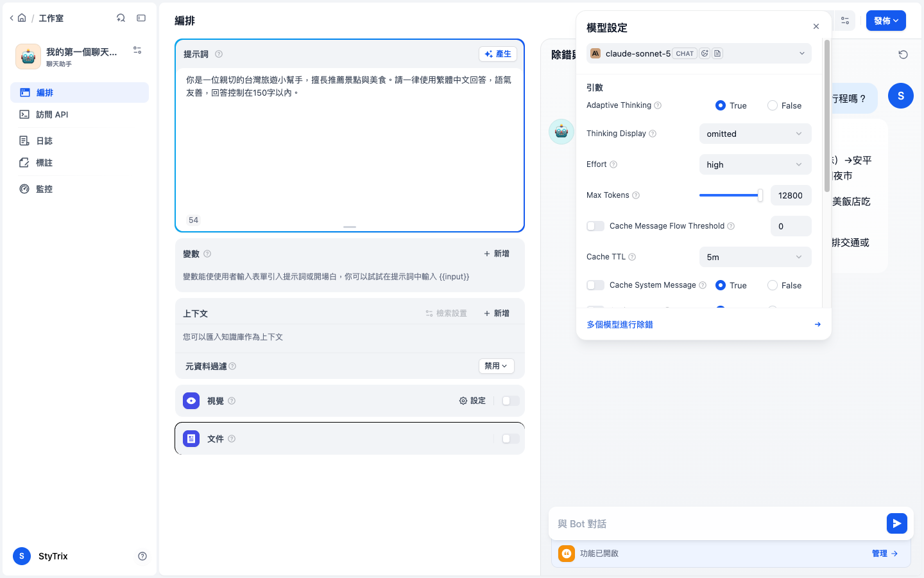The image size is (924, 578).
Task: Collapse the sidebar with the panel icon
Action: [141, 18]
